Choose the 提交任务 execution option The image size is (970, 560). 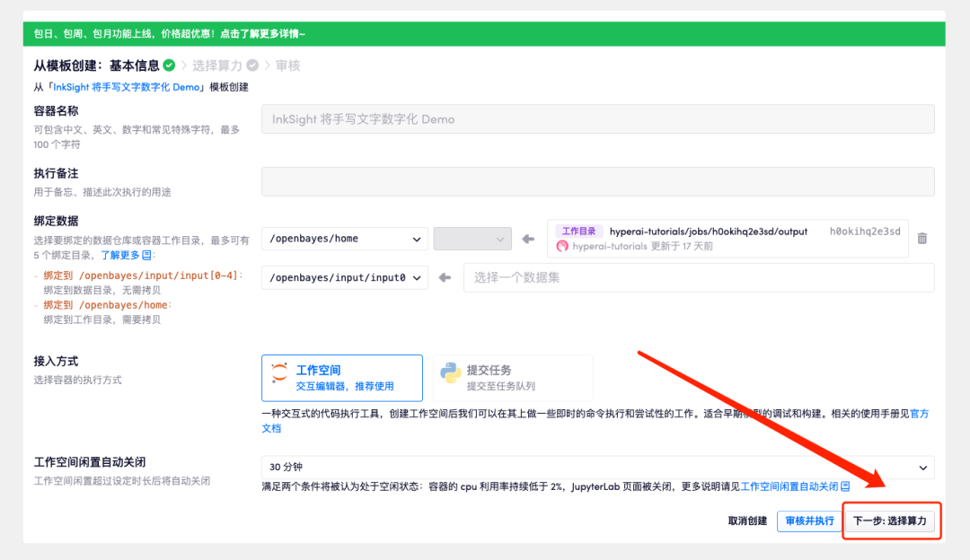tap(513, 378)
